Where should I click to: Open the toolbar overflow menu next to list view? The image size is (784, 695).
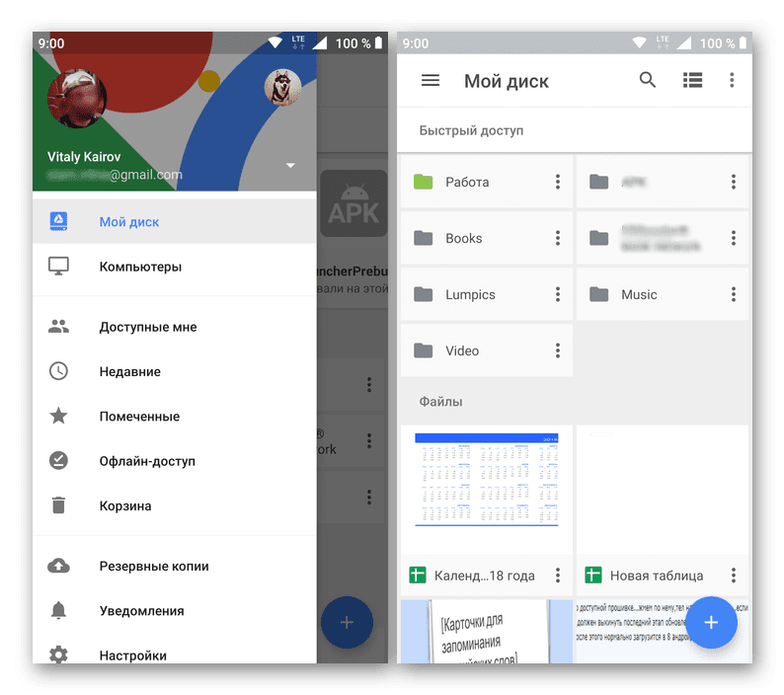pos(732,80)
